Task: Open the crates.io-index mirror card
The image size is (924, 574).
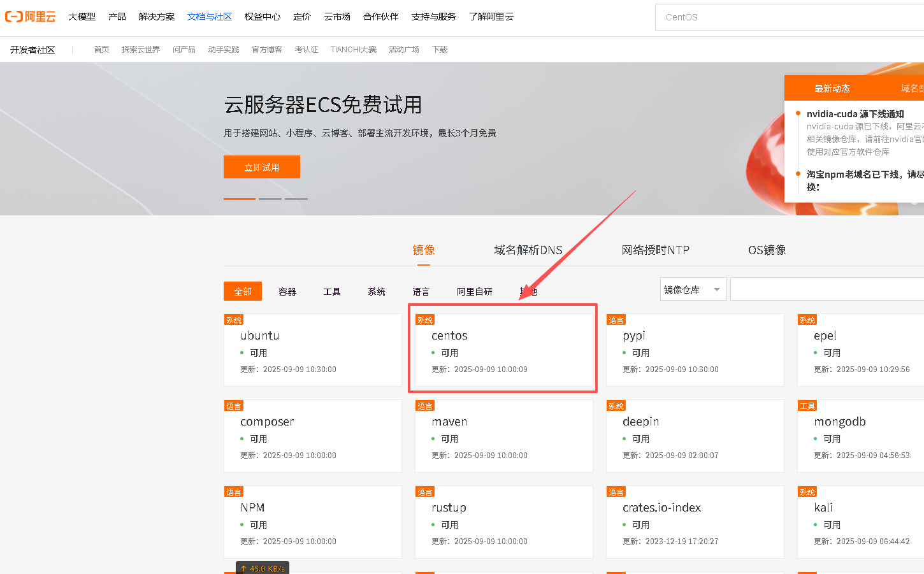Action: pyautogui.click(x=695, y=522)
